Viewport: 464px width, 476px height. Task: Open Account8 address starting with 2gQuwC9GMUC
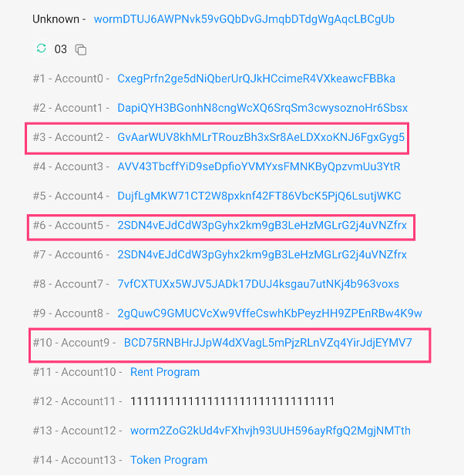270,313
